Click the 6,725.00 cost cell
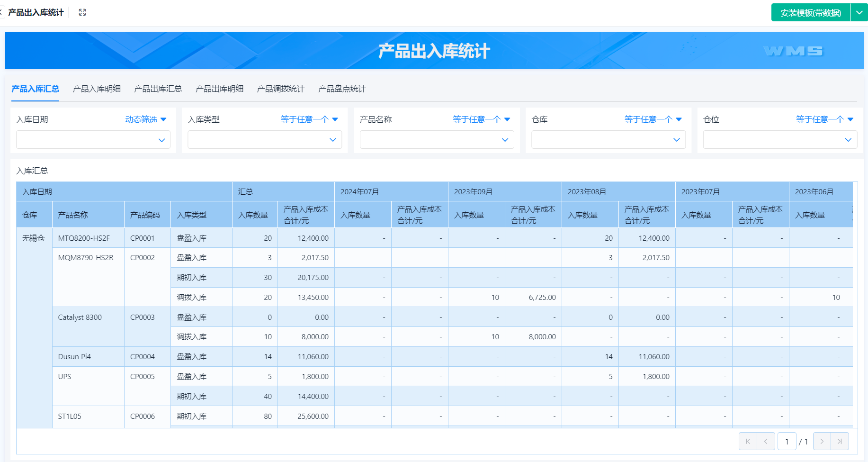Viewport: 868px width, 462px height. (533, 297)
